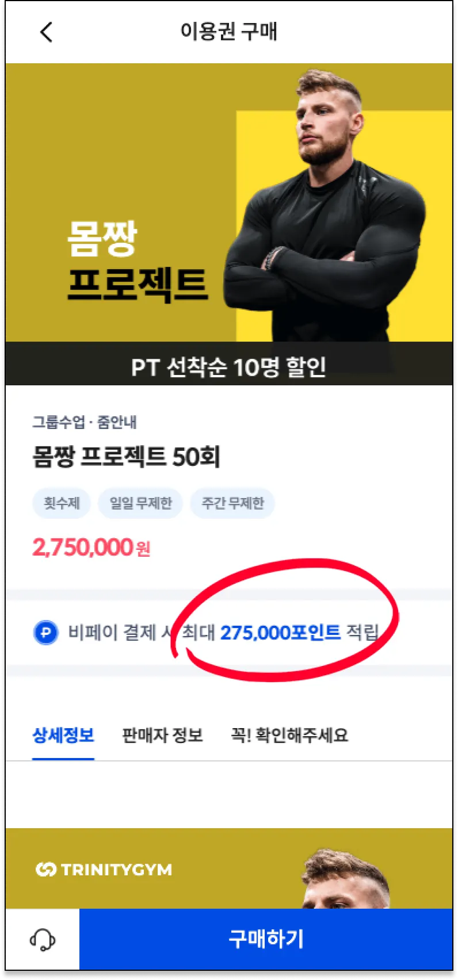
Task: Open the 꼭! 확인해주세요 tab
Action: [289, 735]
